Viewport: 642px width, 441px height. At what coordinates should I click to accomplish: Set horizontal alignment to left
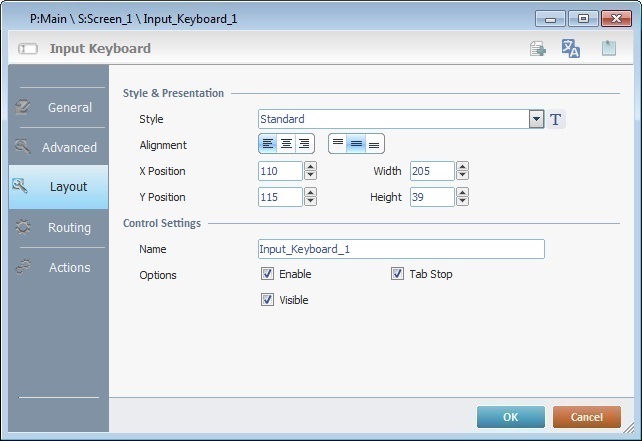tap(268, 144)
